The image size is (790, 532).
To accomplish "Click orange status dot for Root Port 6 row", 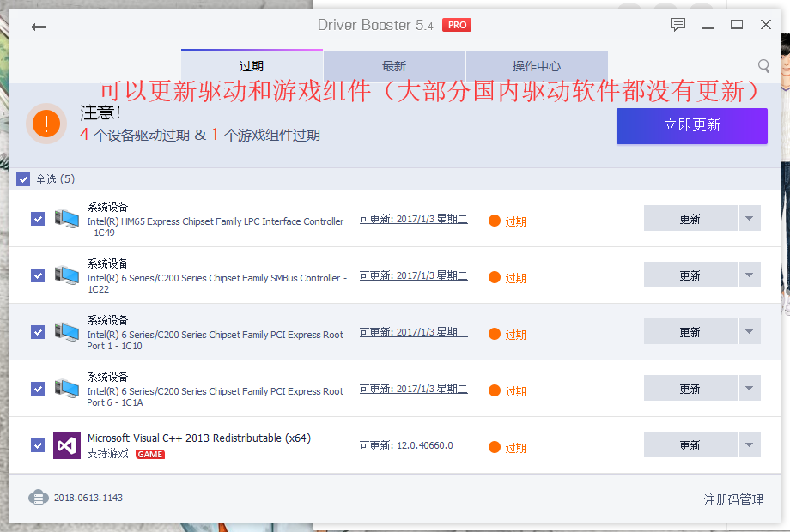I will 495,390.
